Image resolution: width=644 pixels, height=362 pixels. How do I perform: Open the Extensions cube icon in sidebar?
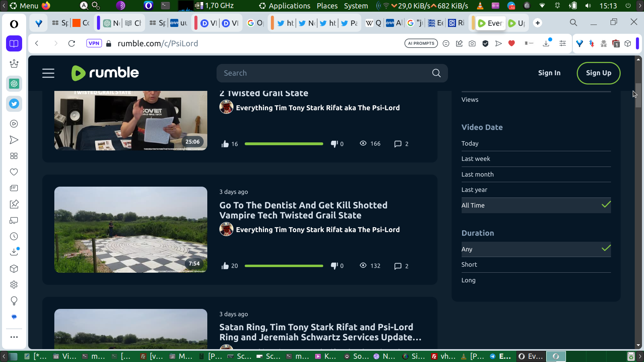click(x=14, y=269)
